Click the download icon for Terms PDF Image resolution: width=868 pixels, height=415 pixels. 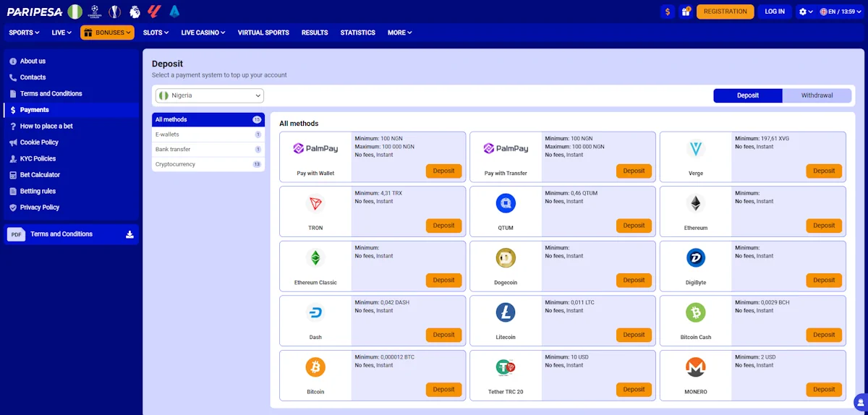click(x=129, y=234)
